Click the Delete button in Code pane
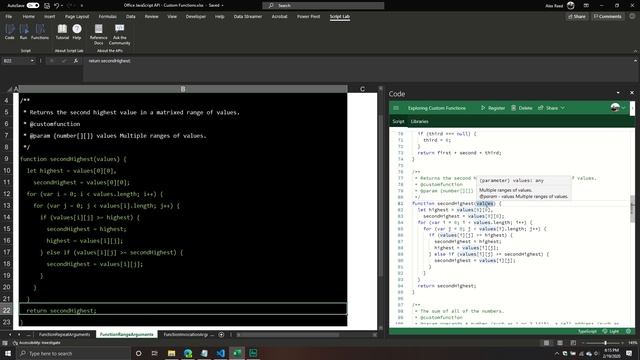The width and height of the screenshot is (640, 360). [522, 108]
